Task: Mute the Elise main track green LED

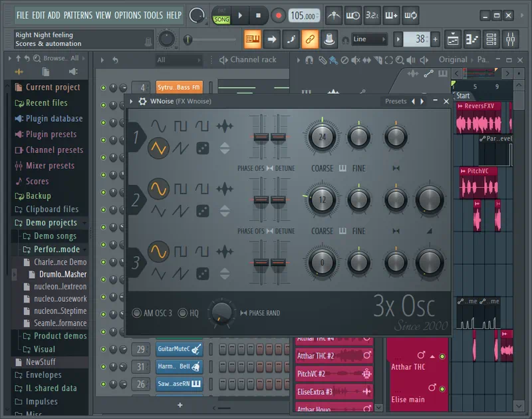Action: [442, 389]
